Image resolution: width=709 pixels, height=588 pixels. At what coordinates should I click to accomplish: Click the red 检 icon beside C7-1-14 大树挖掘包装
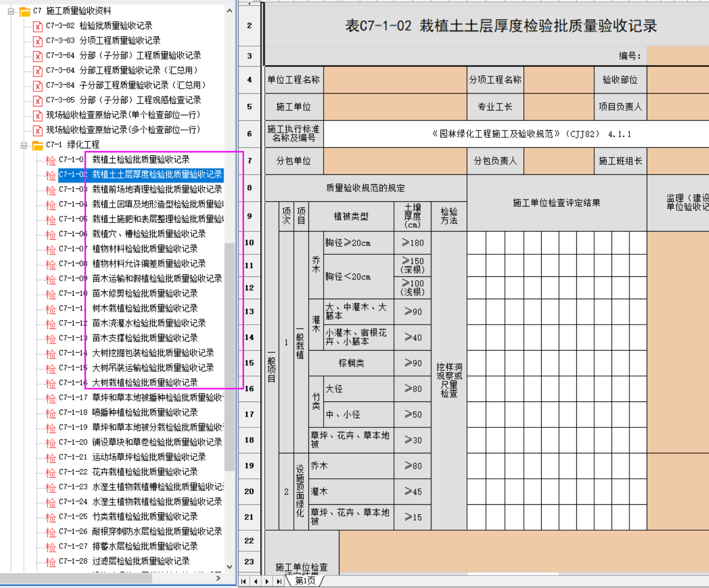click(x=51, y=353)
